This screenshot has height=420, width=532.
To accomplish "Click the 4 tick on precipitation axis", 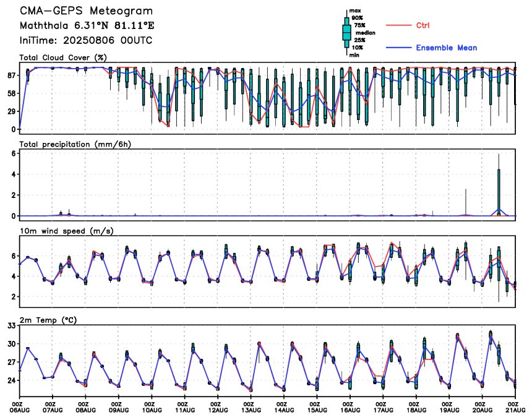I will pos(14,174).
